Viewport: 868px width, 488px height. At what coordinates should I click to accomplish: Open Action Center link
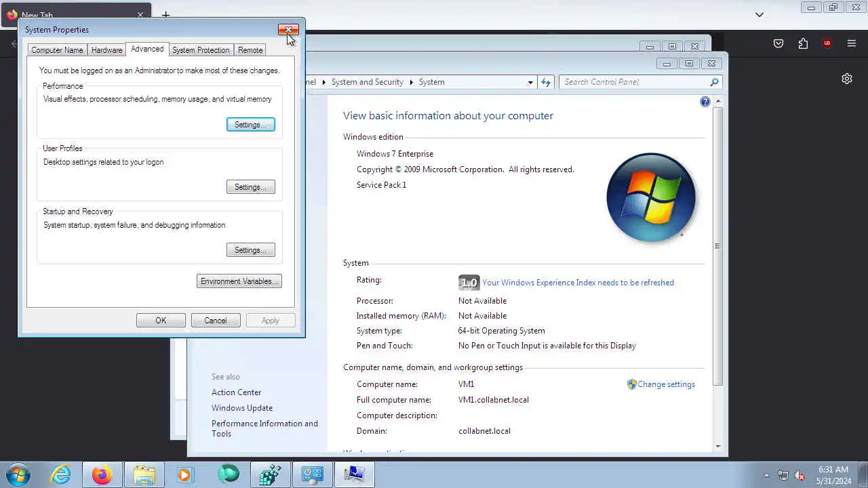[x=236, y=392]
